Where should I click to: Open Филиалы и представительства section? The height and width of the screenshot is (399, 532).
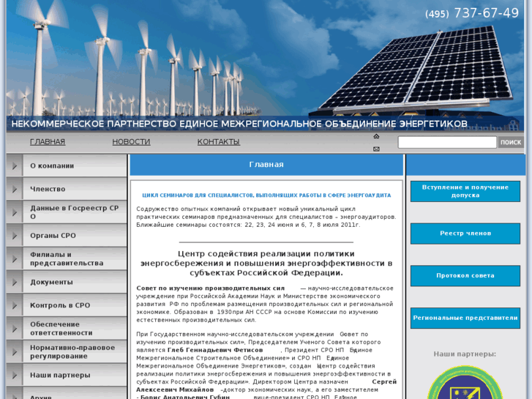67,258
